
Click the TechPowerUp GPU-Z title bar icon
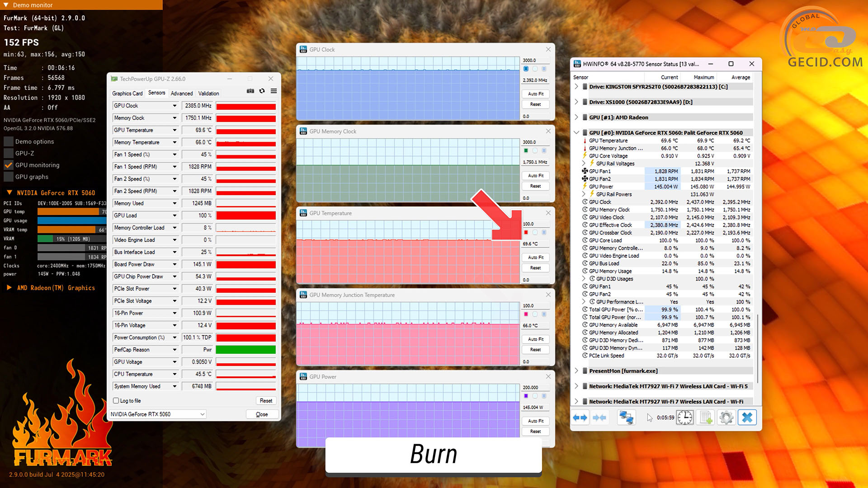(x=114, y=79)
